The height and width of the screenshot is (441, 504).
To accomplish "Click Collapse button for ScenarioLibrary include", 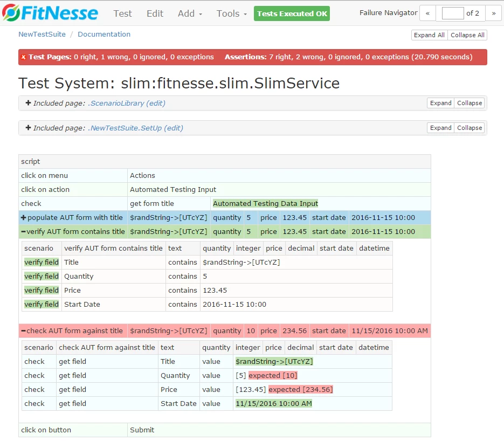I will [470, 103].
